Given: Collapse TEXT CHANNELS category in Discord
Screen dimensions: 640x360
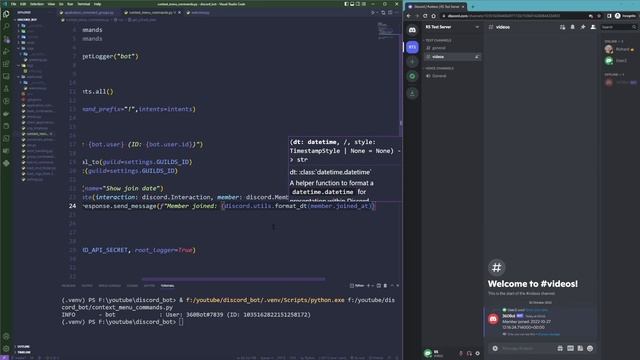Looking at the screenshot, I should pyautogui.click(x=438, y=40).
